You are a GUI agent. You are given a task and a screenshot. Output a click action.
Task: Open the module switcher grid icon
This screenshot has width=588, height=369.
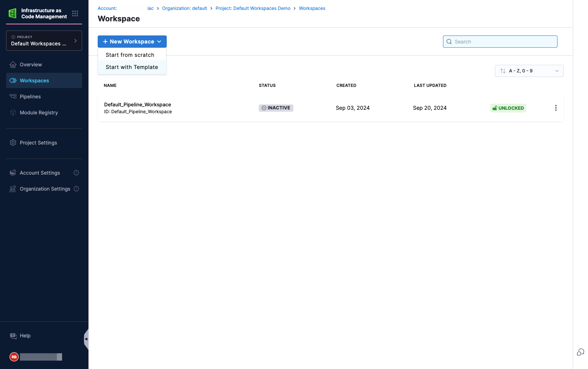[x=75, y=13]
